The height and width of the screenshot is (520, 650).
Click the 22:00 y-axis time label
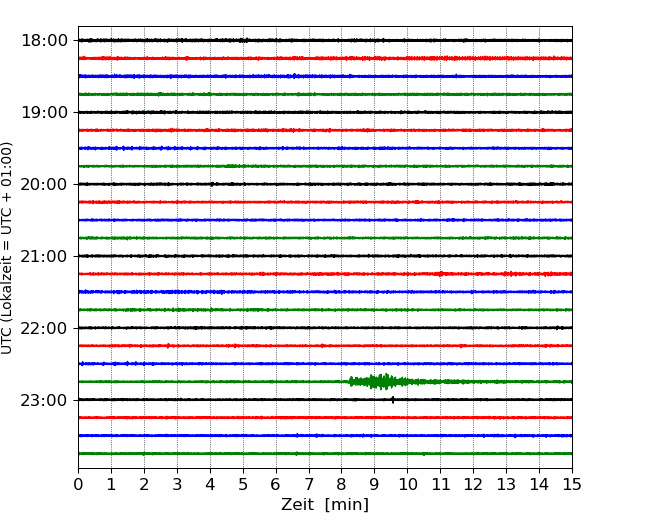click(44, 328)
